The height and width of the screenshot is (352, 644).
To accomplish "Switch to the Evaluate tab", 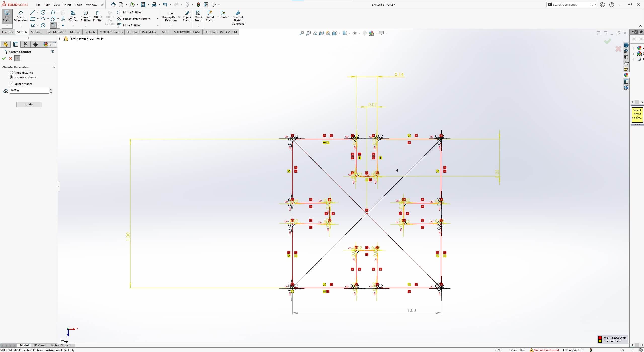I will (x=90, y=32).
